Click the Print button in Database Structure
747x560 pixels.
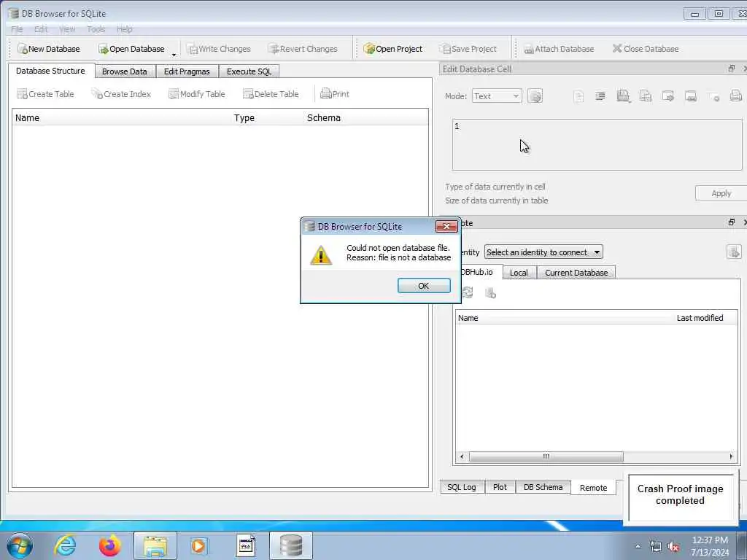(335, 94)
